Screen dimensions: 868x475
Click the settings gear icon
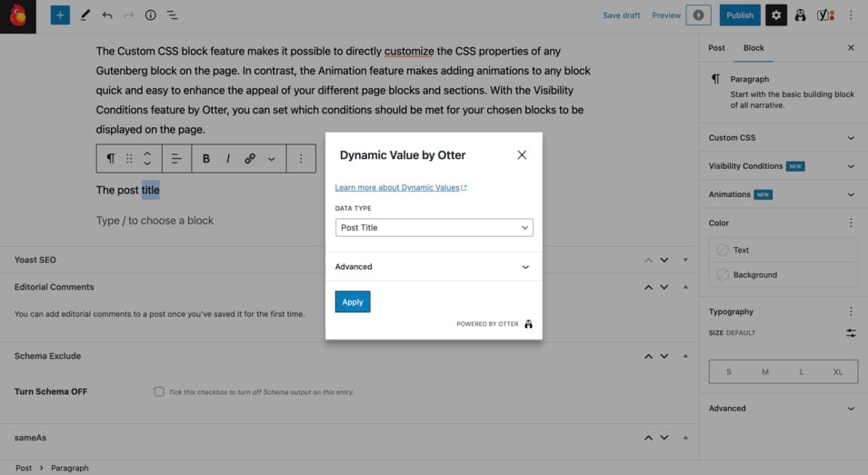775,15
